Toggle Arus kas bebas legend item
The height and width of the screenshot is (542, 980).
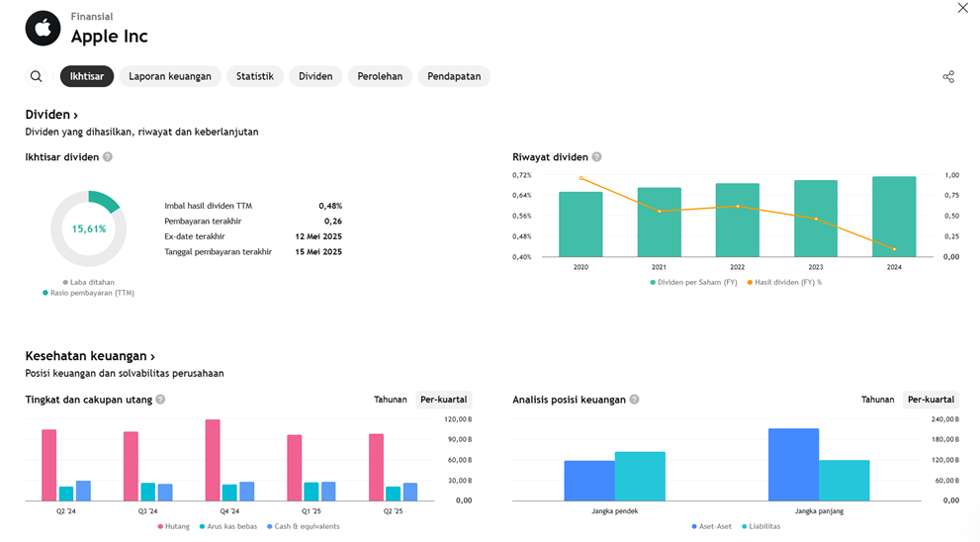pyautogui.click(x=228, y=526)
